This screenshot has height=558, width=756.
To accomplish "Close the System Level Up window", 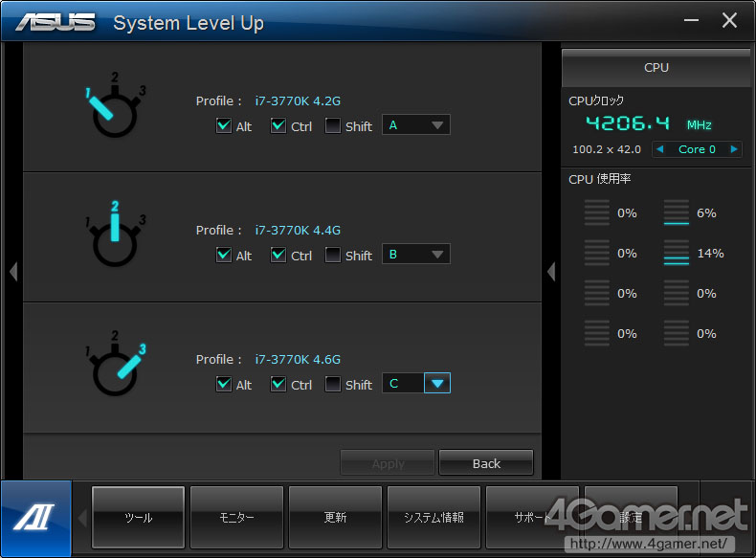I will point(729,20).
